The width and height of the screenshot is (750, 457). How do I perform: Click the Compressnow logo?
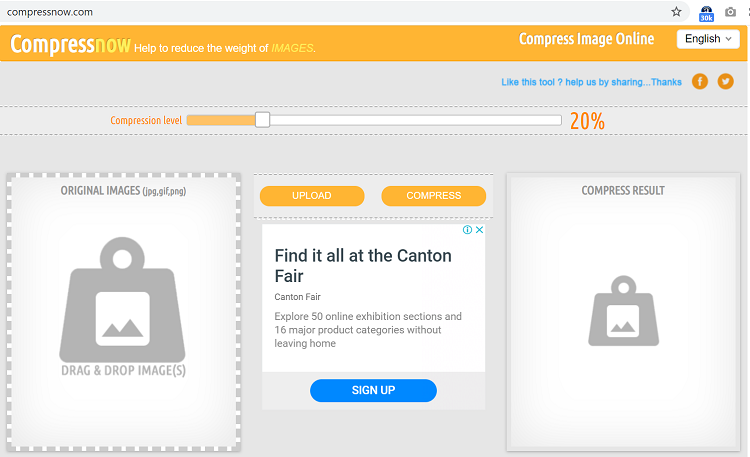point(70,44)
